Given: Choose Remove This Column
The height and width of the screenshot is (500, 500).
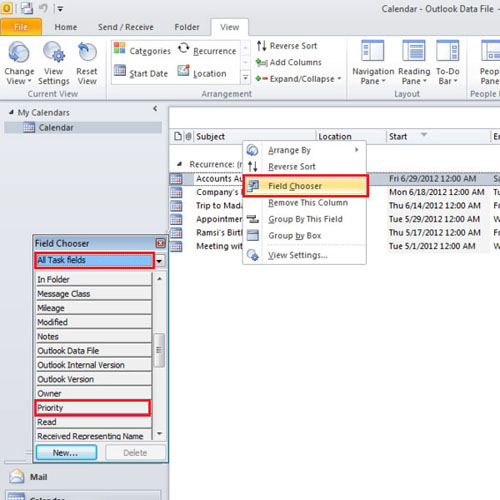Looking at the screenshot, I should [304, 203].
